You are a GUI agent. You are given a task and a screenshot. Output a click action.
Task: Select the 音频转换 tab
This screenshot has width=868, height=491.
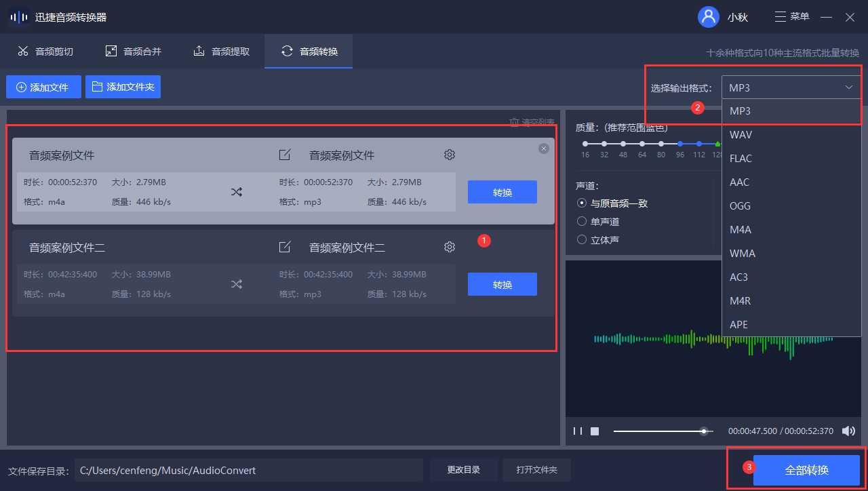(309, 51)
